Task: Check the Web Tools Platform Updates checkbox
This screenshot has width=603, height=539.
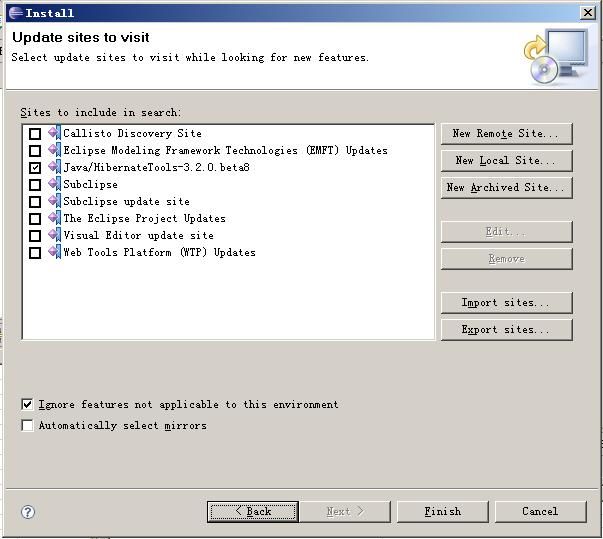Action: pos(35,253)
